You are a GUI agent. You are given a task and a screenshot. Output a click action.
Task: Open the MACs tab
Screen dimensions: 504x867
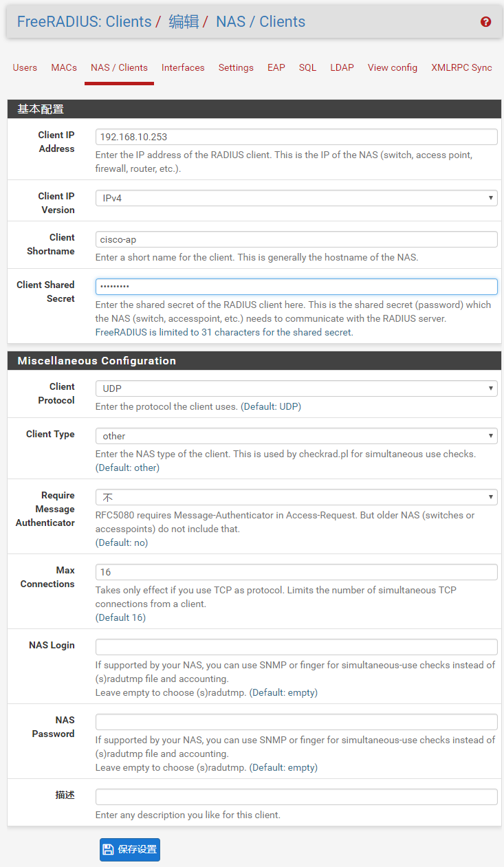tap(64, 67)
